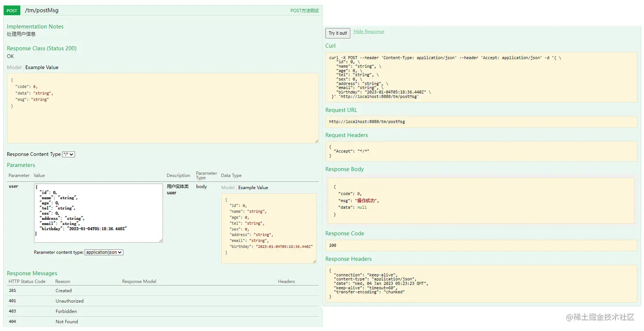Viewport: 644px width, 331px height.
Task: Click the Response Code value 200
Action: point(333,245)
